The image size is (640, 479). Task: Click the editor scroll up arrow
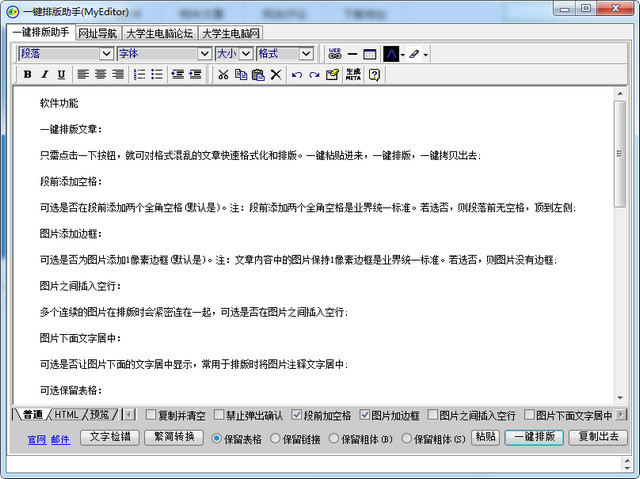[x=620, y=93]
